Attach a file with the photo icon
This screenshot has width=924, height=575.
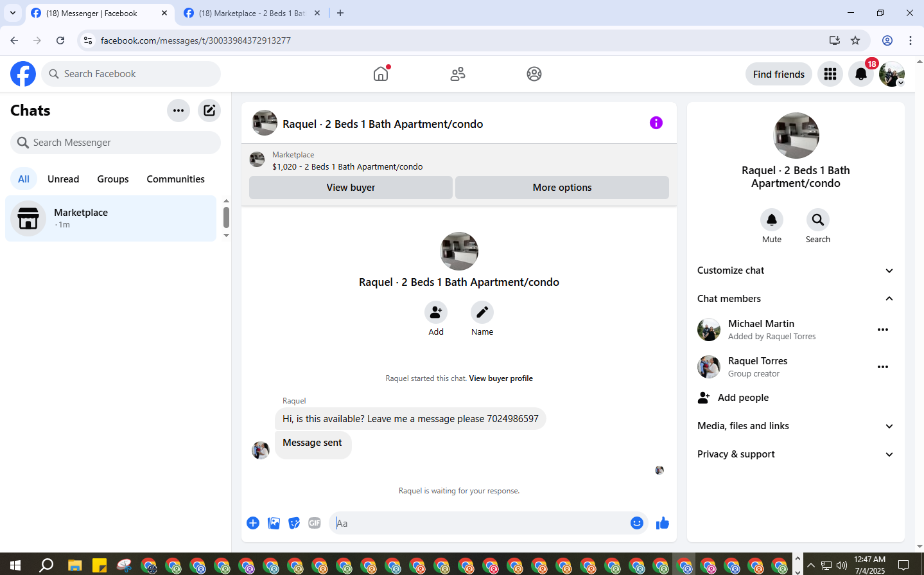274,523
